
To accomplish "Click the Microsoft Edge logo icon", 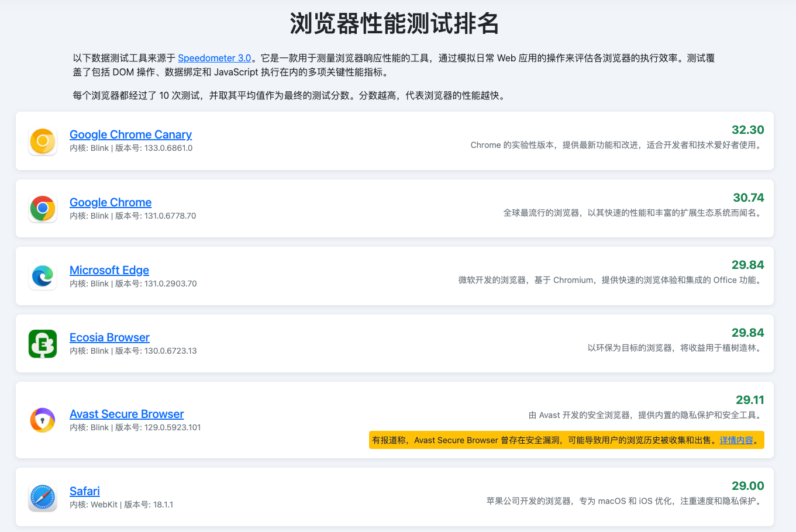I will [x=43, y=276].
